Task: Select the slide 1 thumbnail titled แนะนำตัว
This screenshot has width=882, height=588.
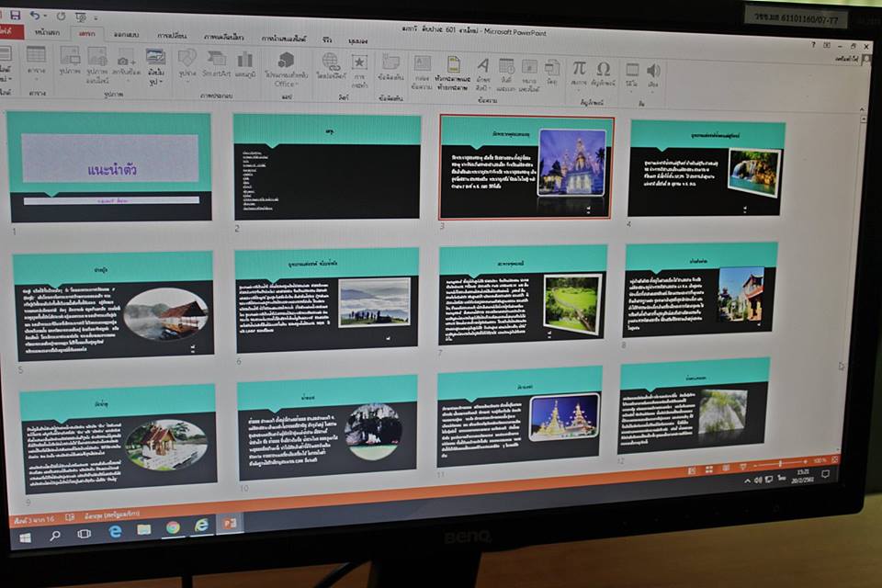Action: coord(110,166)
